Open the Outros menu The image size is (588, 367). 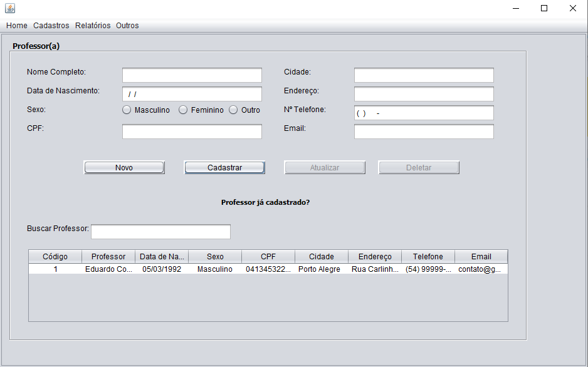pyautogui.click(x=127, y=26)
